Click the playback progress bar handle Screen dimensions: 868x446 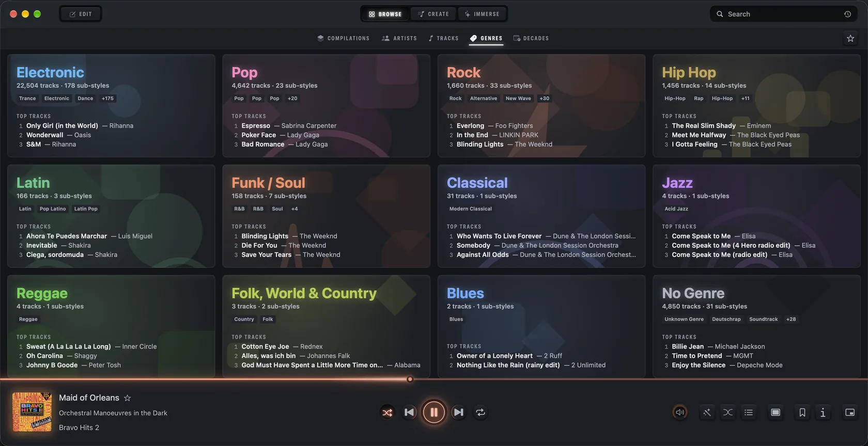tap(410, 379)
